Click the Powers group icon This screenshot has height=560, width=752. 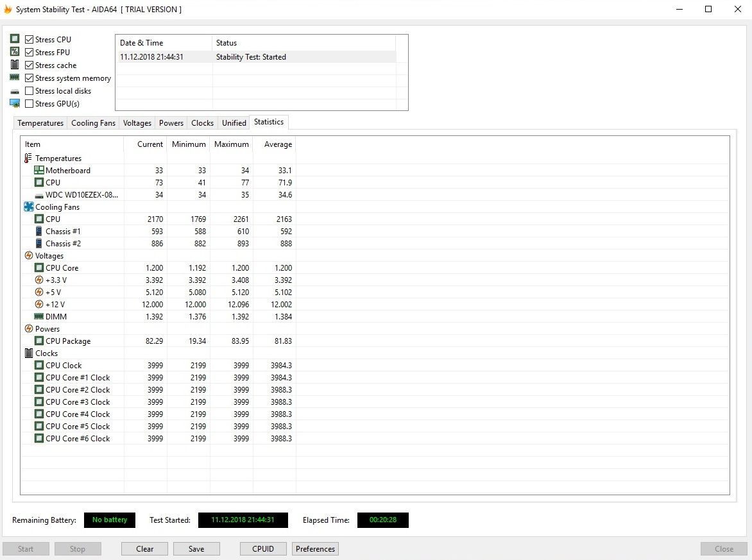[29, 328]
